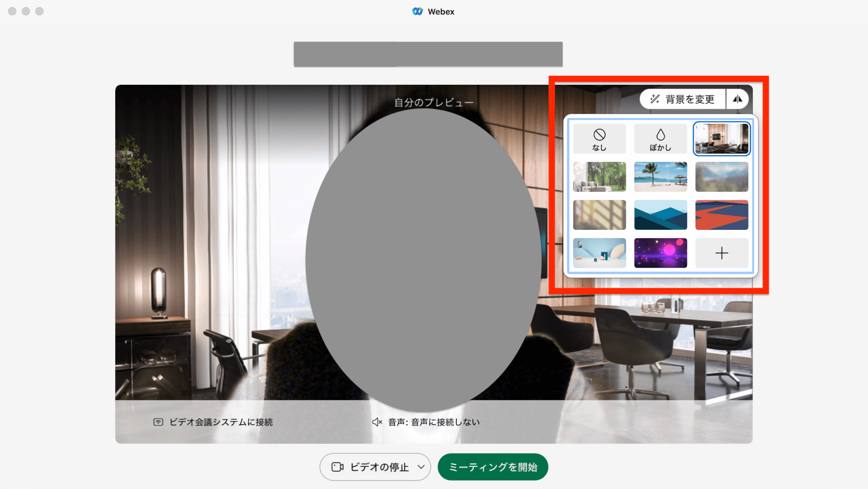Click the video camera icon on ビデオの停止
868x489 pixels.
(337, 467)
